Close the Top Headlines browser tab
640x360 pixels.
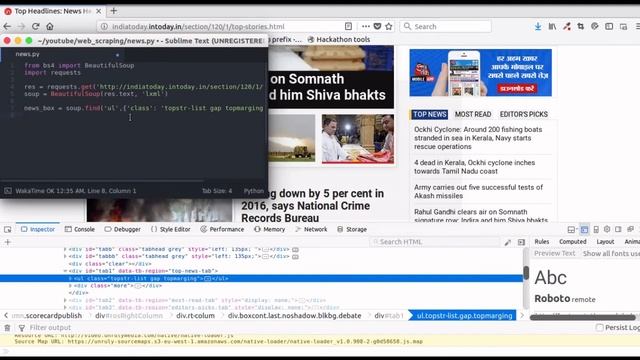(98, 11)
